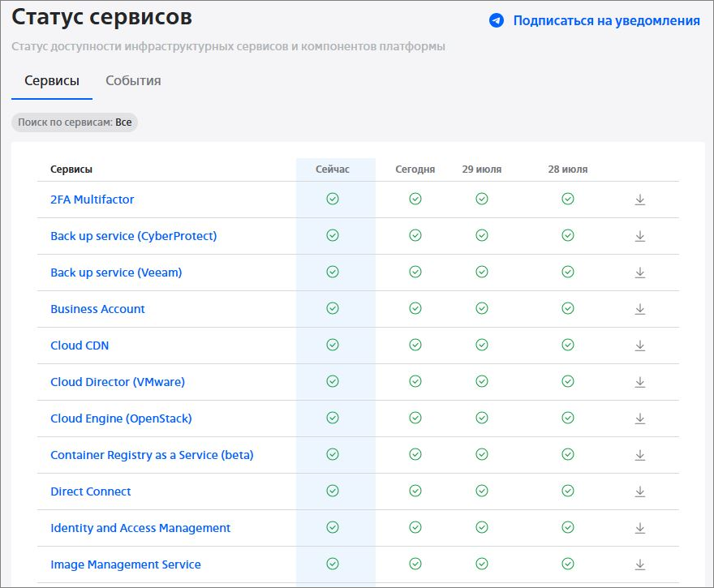The image size is (714, 588).
Task: Click Business Account status icon for 29 июля
Action: (x=482, y=308)
